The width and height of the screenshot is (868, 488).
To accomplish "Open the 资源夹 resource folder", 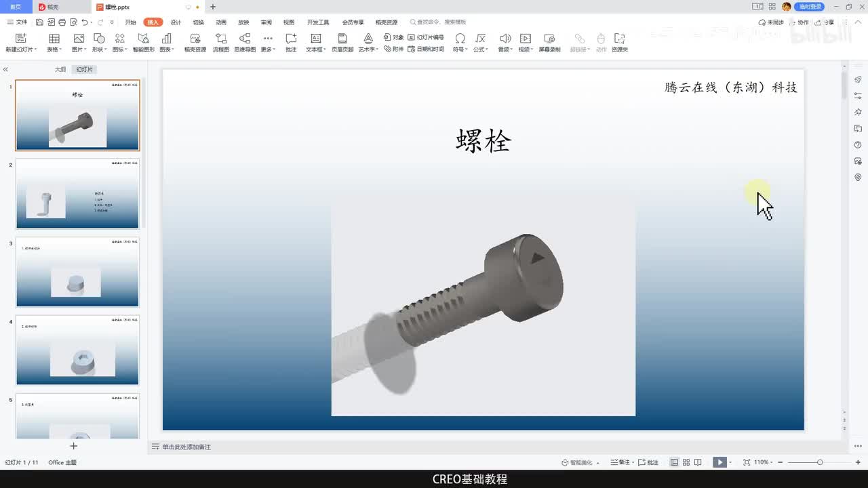I will 619,43.
